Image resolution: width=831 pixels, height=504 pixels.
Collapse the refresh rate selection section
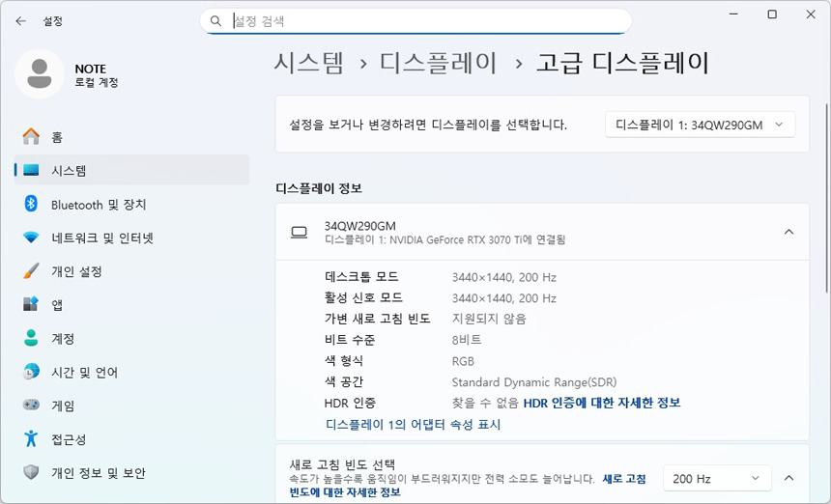[x=788, y=478]
